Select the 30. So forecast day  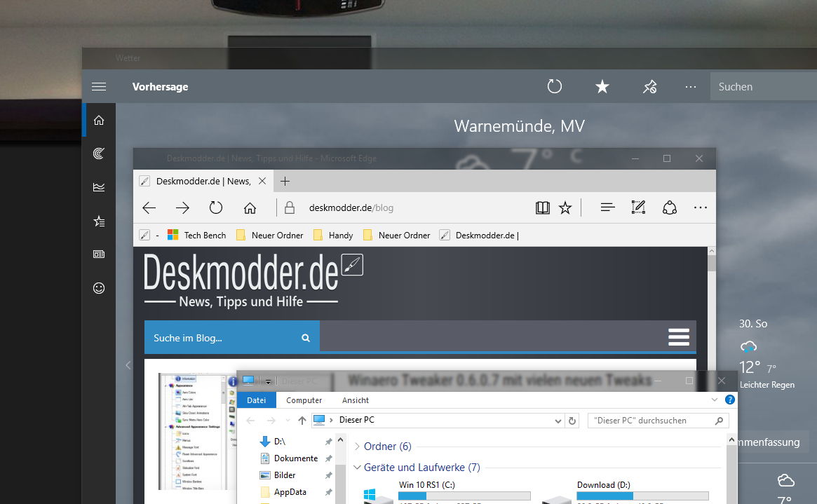click(x=767, y=354)
